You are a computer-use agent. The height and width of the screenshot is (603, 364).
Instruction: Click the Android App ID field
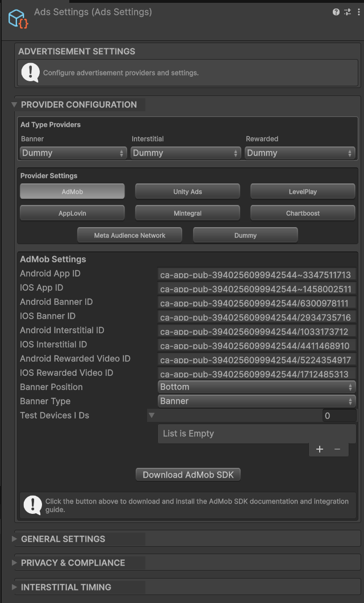click(x=257, y=274)
